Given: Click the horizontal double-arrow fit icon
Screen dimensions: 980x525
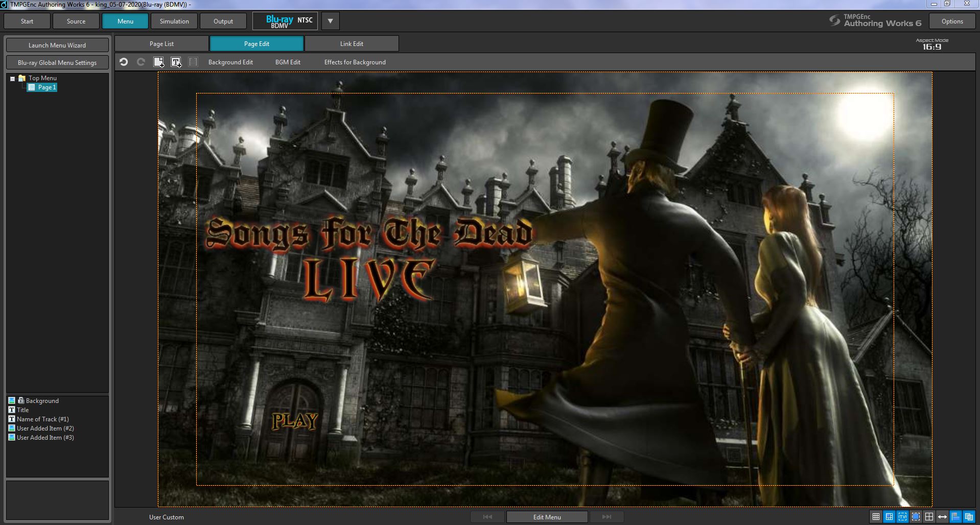Looking at the screenshot, I should (942, 517).
